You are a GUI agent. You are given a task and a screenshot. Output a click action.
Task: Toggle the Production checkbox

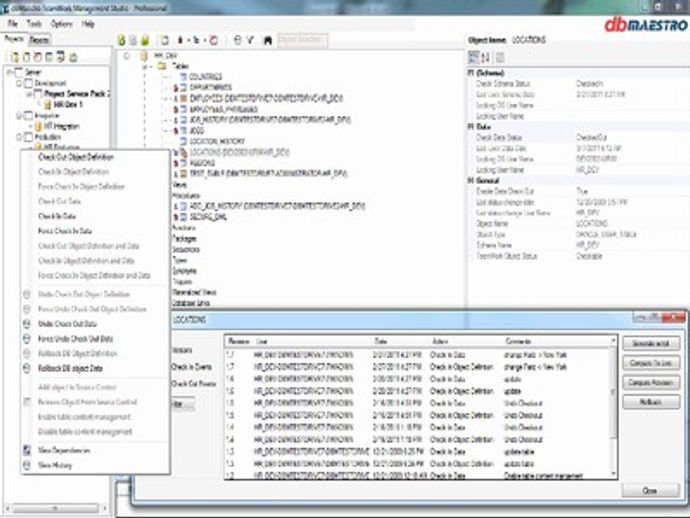click(29, 137)
